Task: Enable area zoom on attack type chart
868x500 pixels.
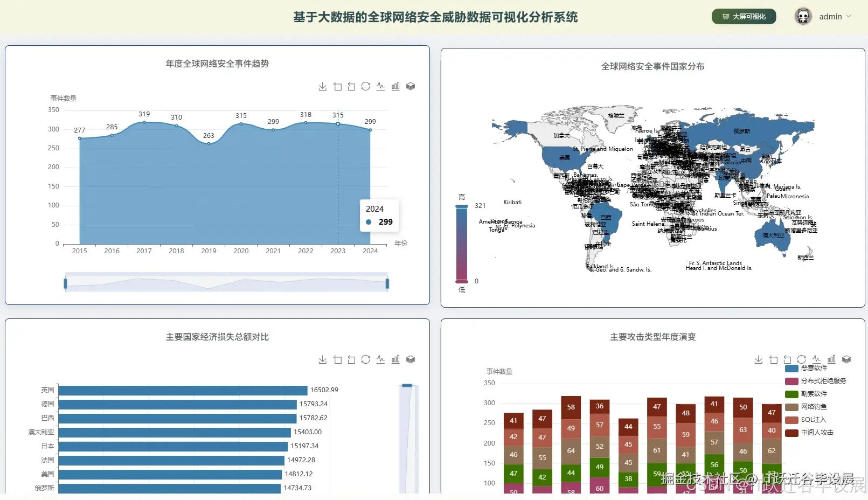Action: coord(774,359)
